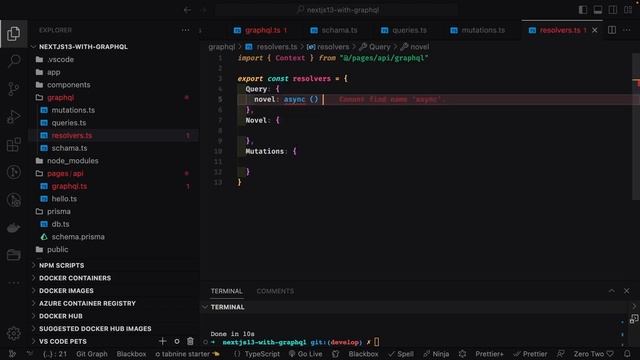Open mutations.ts in the explorer

click(x=73, y=110)
